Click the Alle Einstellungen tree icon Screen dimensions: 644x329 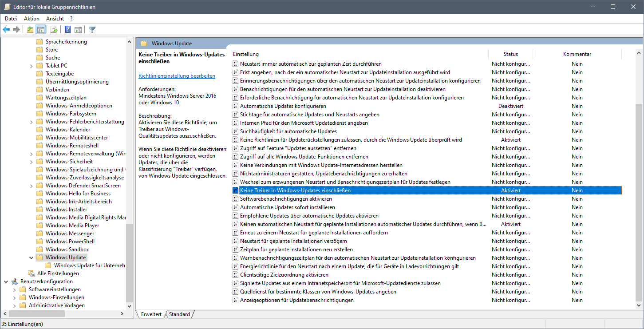tap(32, 274)
